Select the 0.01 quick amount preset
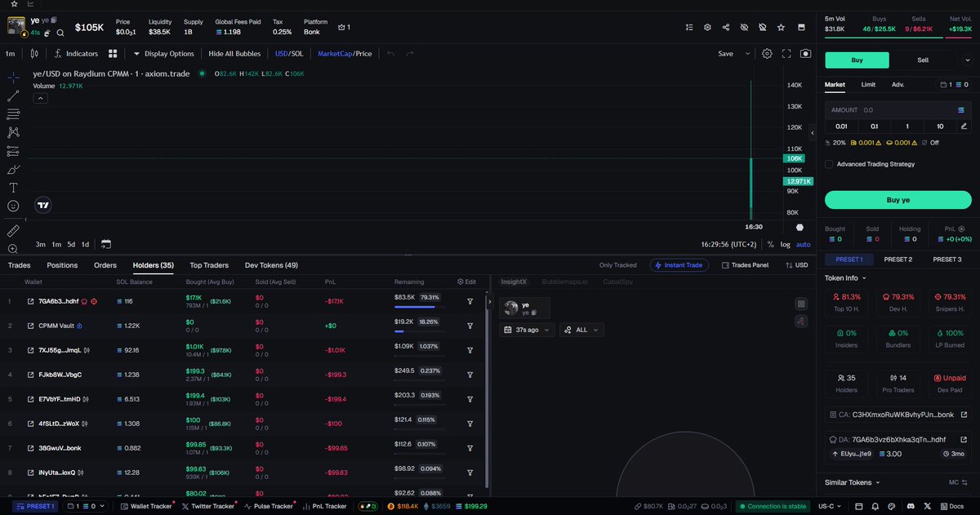Viewport: 980px width, 515px height. 841,126
